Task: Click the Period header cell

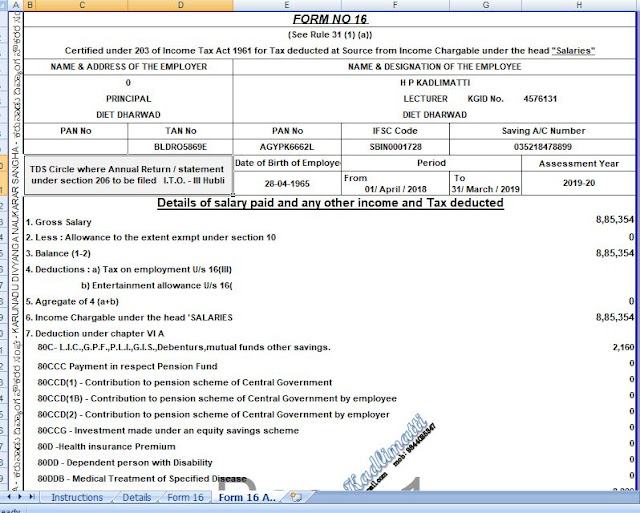Action: click(x=431, y=163)
